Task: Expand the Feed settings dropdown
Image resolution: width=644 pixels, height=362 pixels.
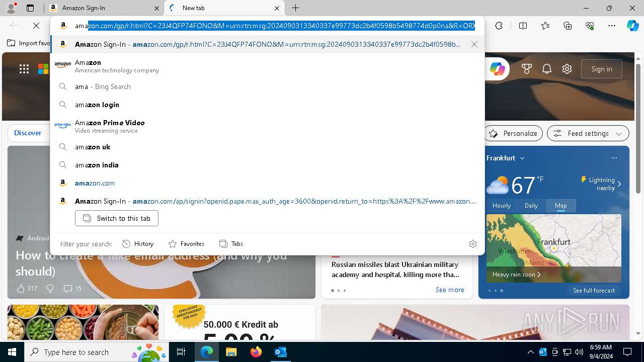Action: pos(588,133)
